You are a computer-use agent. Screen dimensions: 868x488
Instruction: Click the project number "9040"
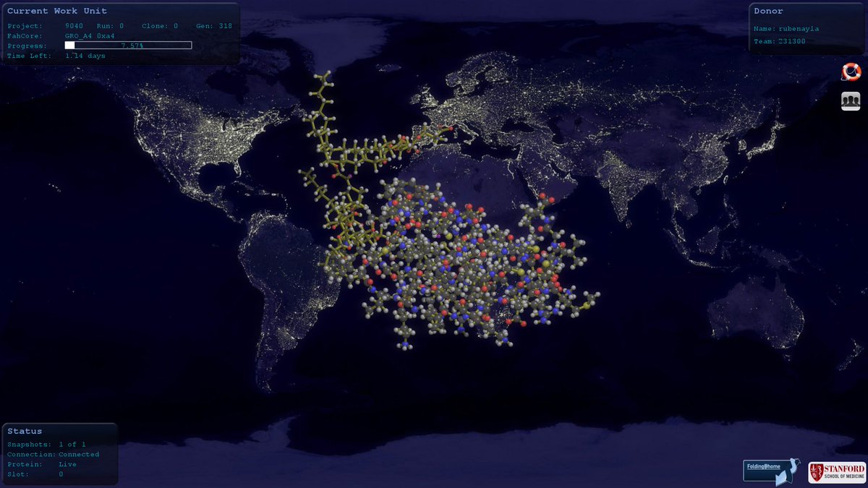[x=74, y=26]
